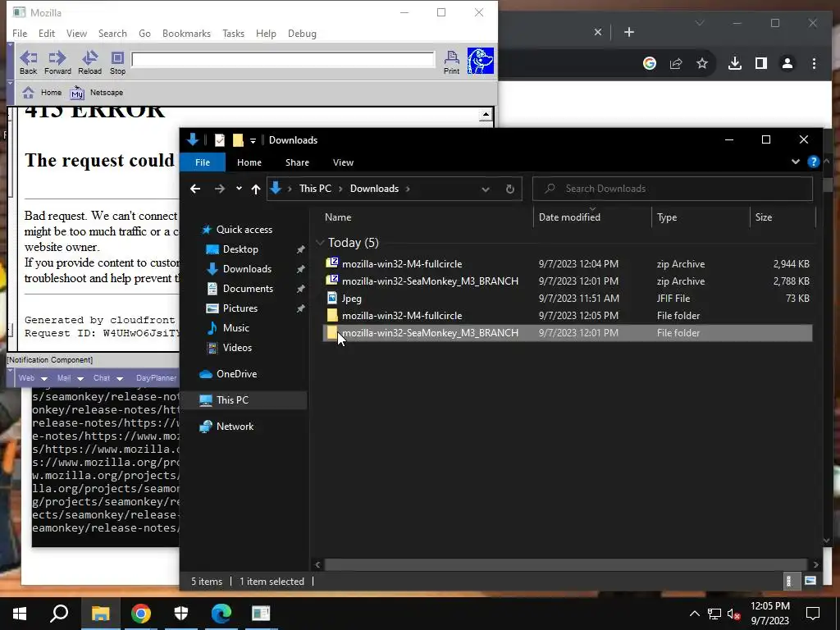The height and width of the screenshot is (630, 840).
Task: Open recent locations dropdown in Explorer
Action: click(x=239, y=188)
